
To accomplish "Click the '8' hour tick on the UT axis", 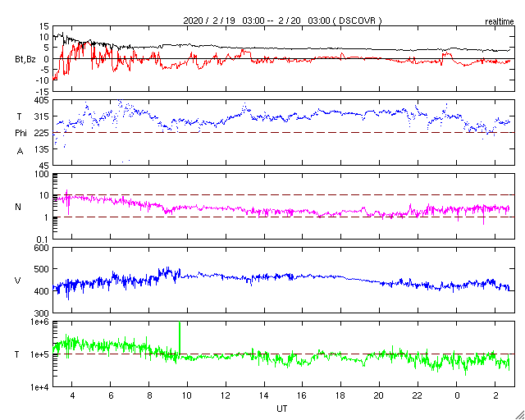I will coord(149,395).
